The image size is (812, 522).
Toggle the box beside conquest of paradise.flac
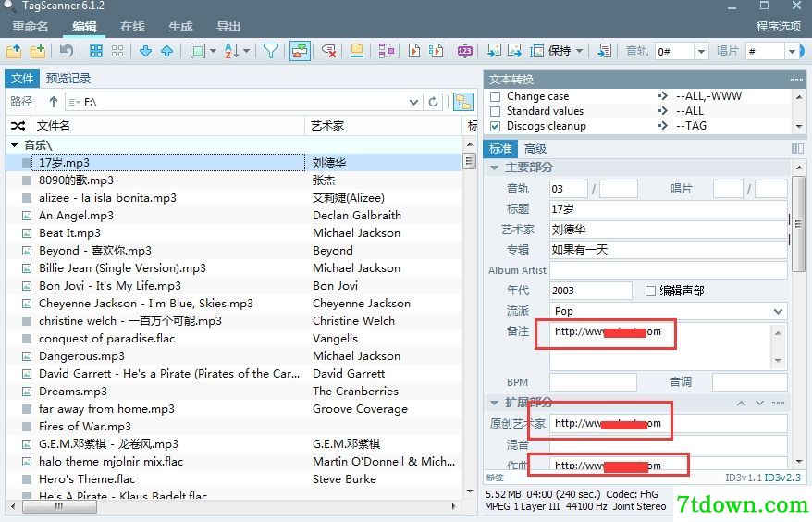(x=27, y=339)
